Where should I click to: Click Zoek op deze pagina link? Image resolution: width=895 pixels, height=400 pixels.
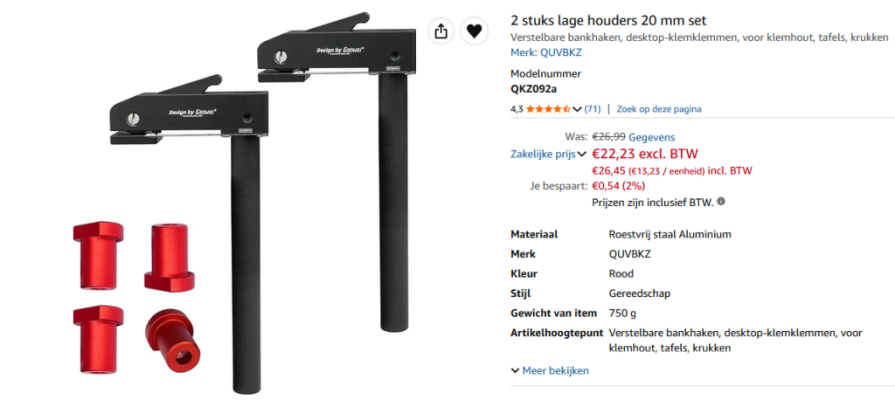659,109
